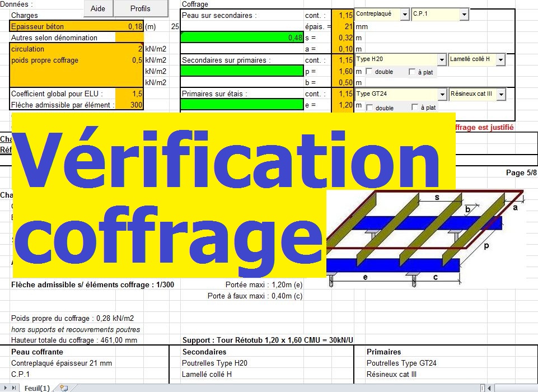The width and height of the screenshot is (538, 392).
Task: Open the Type H20 secondaires dropdown
Action: pyautogui.click(x=442, y=60)
